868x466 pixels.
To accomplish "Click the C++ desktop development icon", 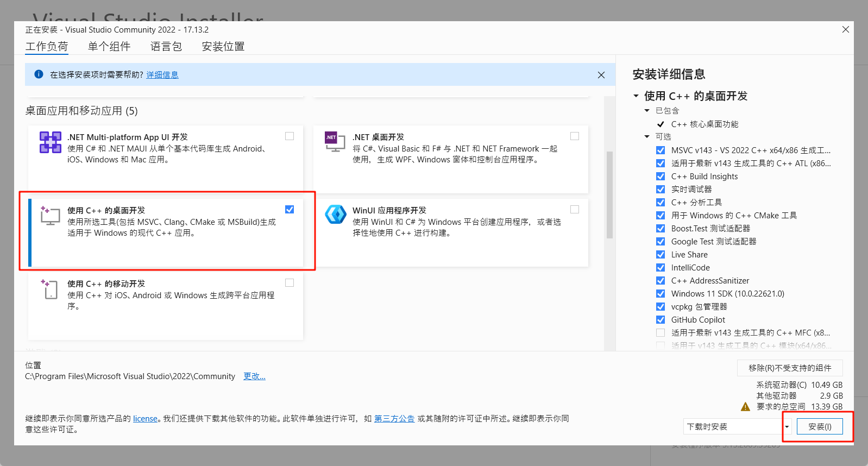I will click(x=50, y=215).
